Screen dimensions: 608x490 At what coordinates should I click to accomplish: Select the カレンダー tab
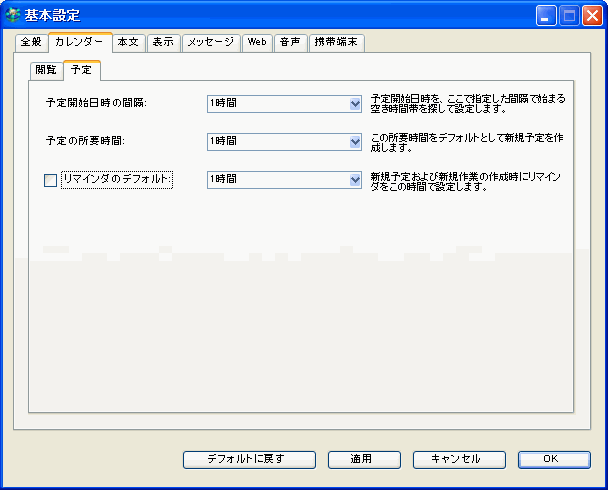(78, 42)
